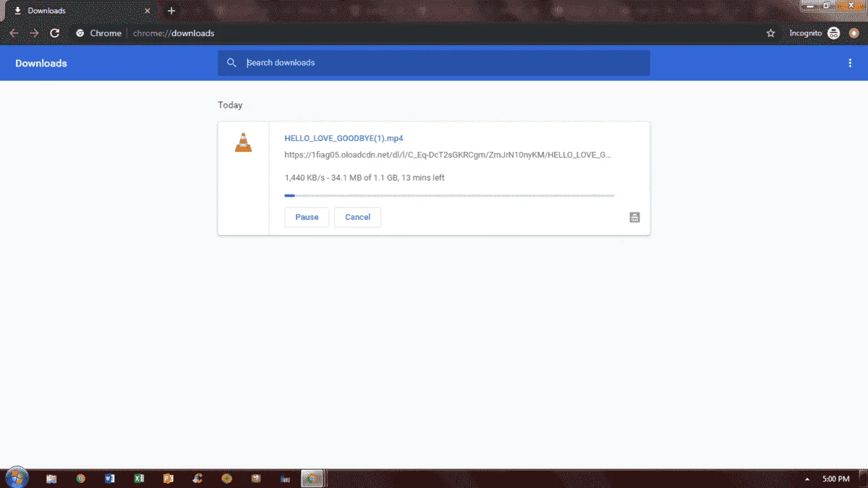Click the Downloads page title
The width and height of the screenshot is (868, 488).
coord(41,64)
